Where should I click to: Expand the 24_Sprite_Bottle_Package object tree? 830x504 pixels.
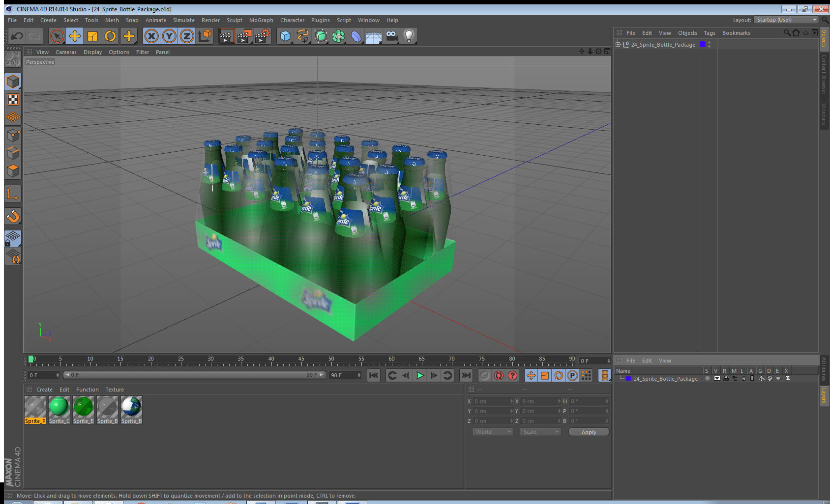pos(618,44)
